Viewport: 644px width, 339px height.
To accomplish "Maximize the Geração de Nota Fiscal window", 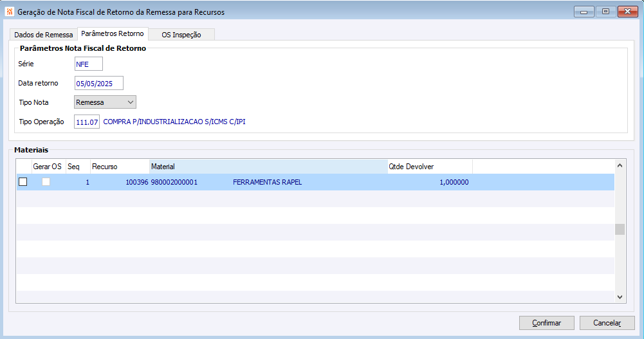I will (605, 12).
